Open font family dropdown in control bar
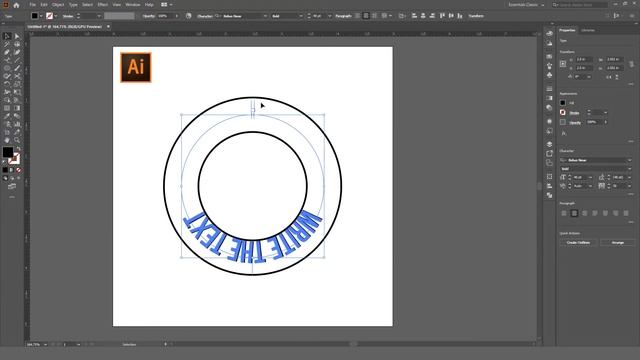Image resolution: width=640 pixels, height=360 pixels. [265, 16]
